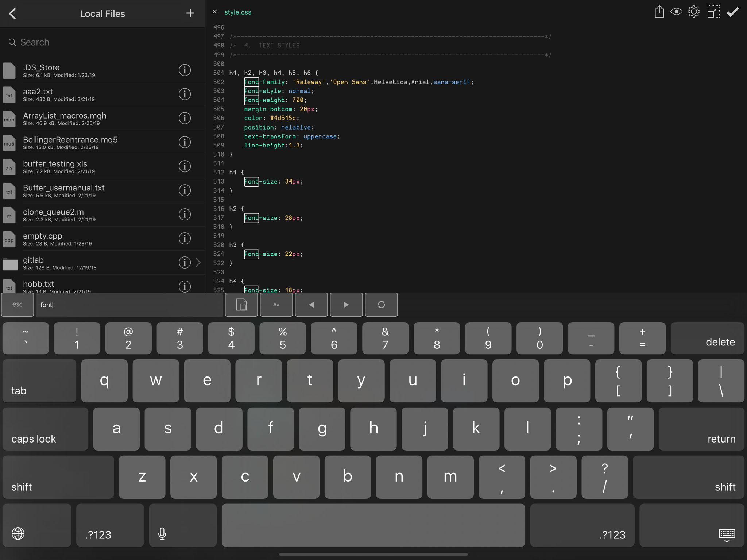This screenshot has width=747, height=560.
Task: Start dictation with microphone key
Action: (x=183, y=525)
